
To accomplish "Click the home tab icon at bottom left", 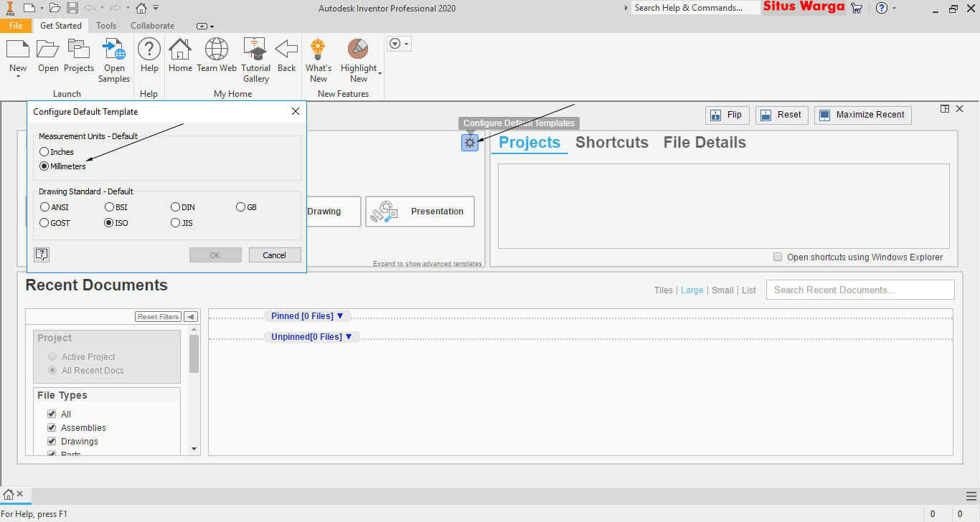I will (8, 494).
